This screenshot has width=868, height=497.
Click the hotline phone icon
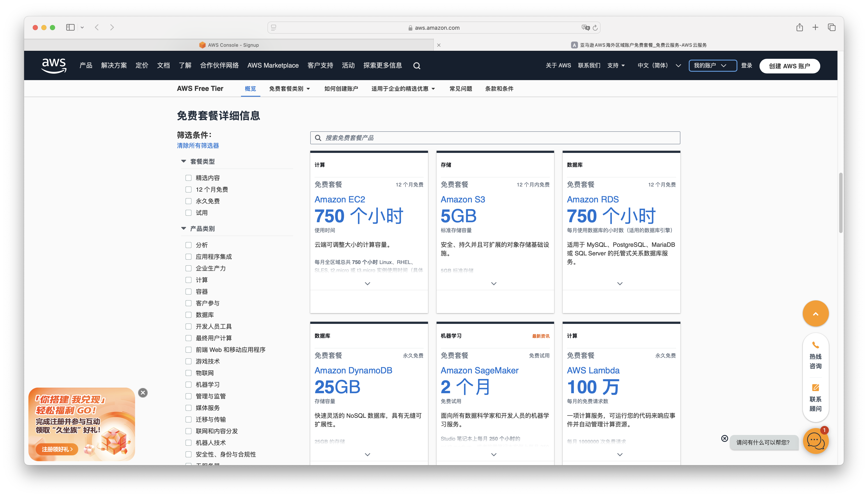point(815,345)
